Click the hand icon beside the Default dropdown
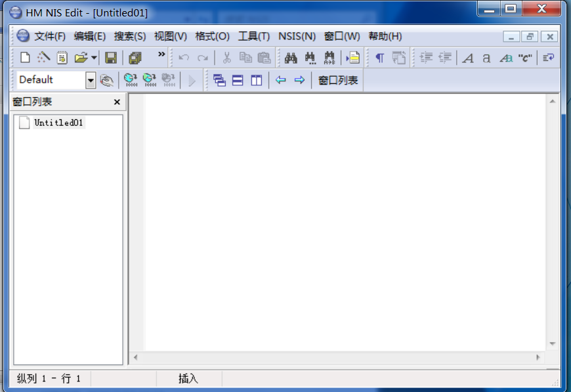The height and width of the screenshot is (392, 571). [x=107, y=80]
